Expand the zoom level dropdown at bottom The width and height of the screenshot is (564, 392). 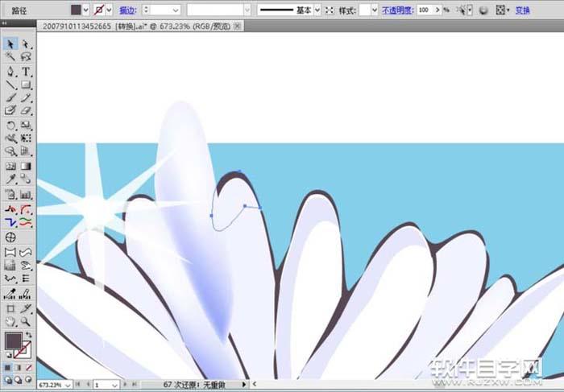[x=68, y=386]
